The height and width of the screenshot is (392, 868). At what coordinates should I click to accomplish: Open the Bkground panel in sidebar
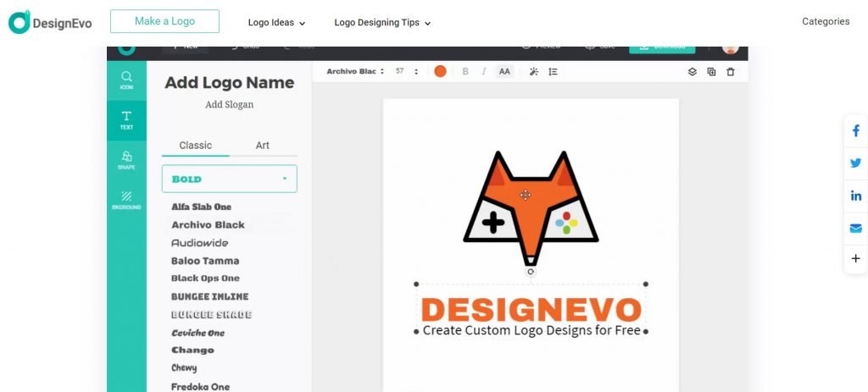(126, 200)
